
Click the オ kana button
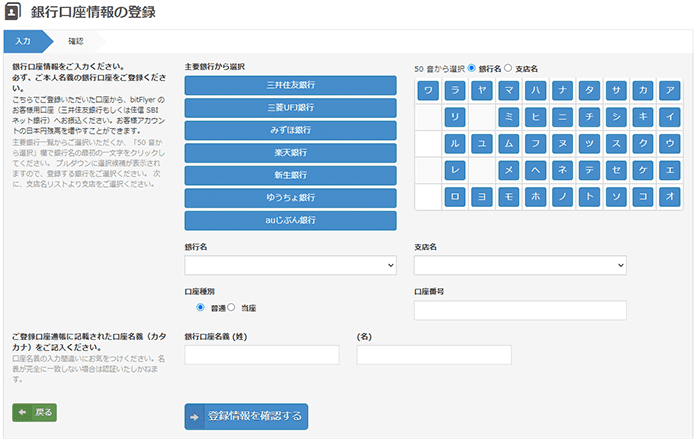tap(670, 197)
